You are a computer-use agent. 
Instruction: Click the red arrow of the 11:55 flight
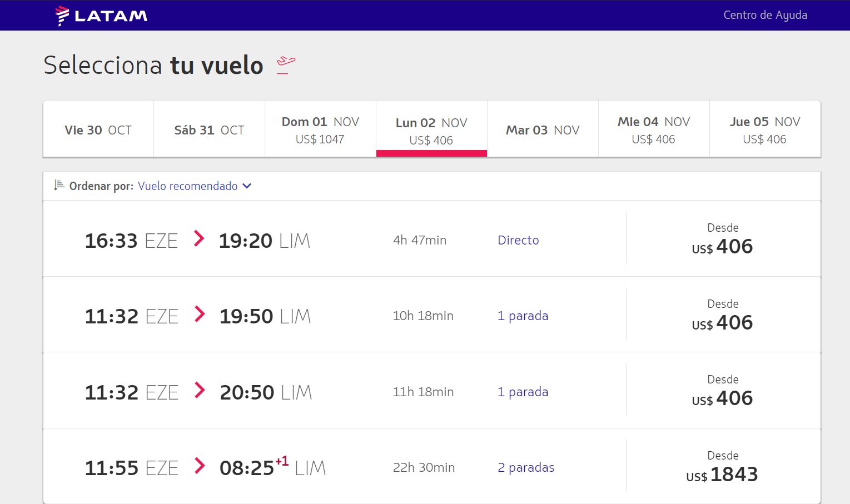click(200, 466)
